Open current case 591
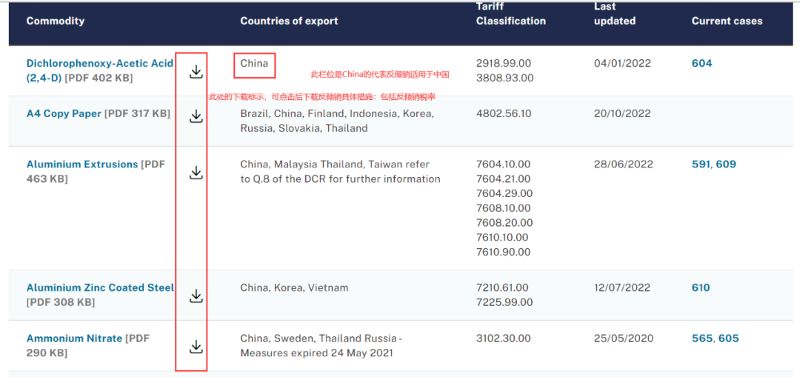 [701, 164]
